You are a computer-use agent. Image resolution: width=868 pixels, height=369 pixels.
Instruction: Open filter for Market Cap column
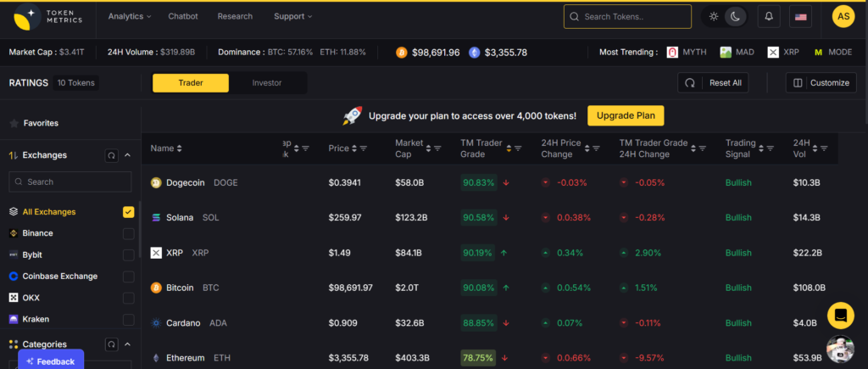437,148
